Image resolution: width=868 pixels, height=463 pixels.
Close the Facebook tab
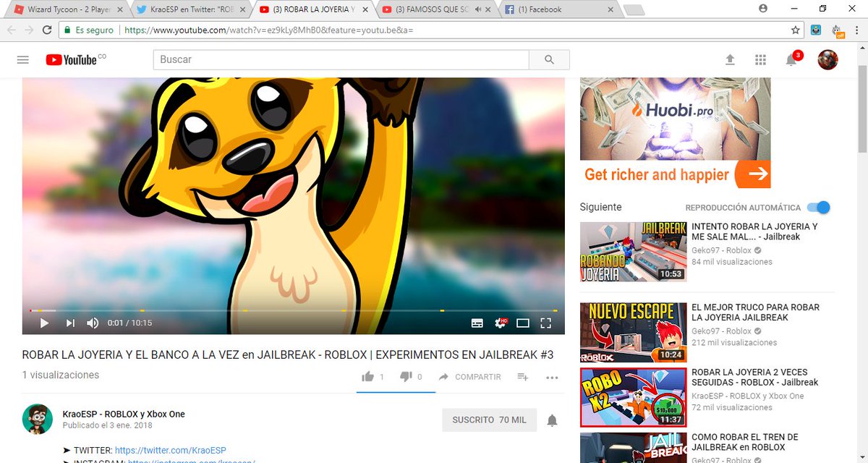coord(611,10)
